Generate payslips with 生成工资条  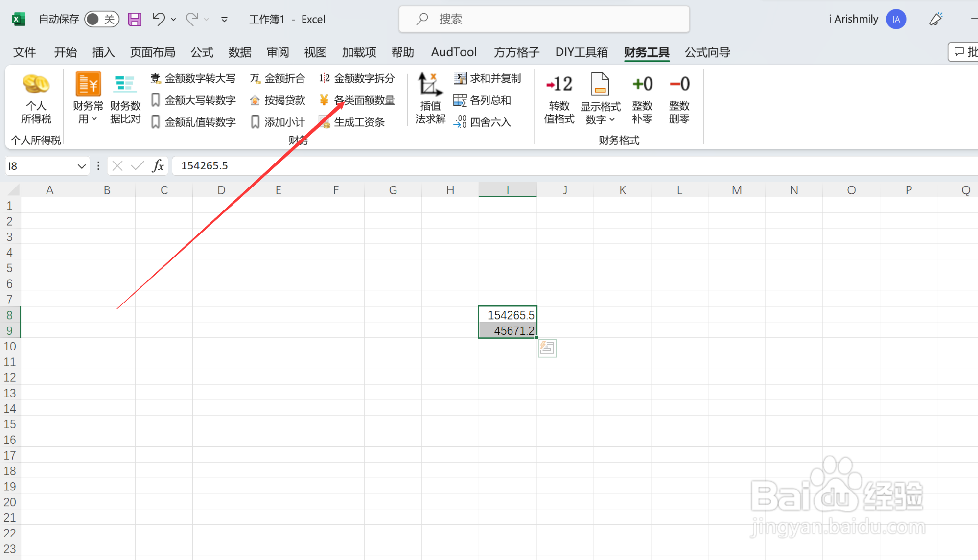pos(352,122)
